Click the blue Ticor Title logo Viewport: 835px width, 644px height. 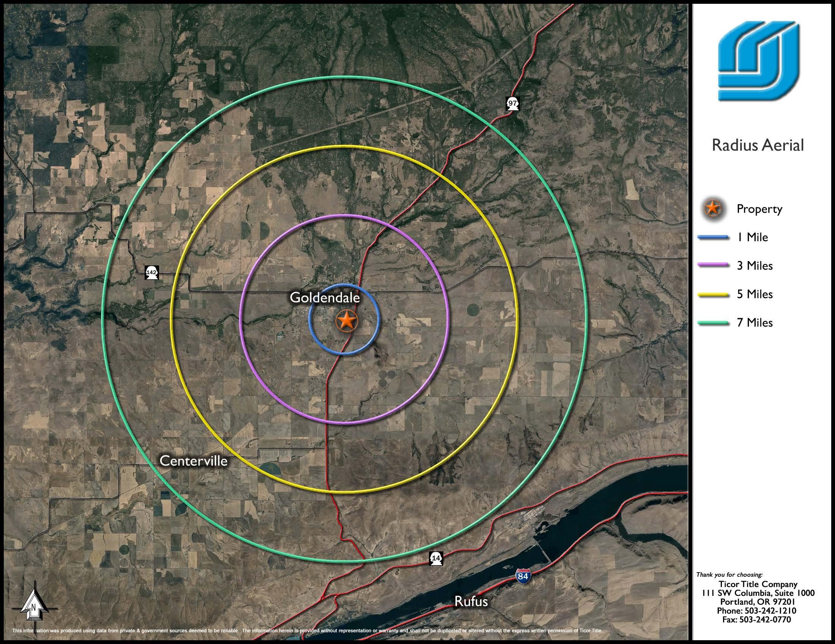[x=758, y=61]
